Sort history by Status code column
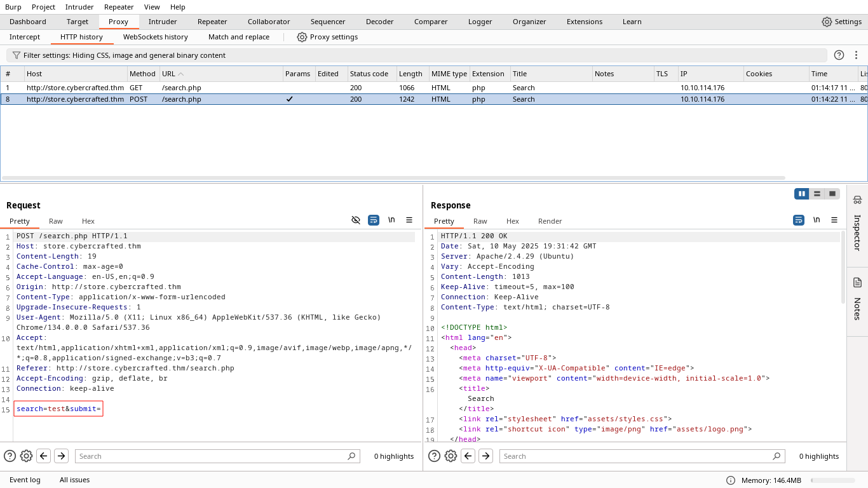 372,74
